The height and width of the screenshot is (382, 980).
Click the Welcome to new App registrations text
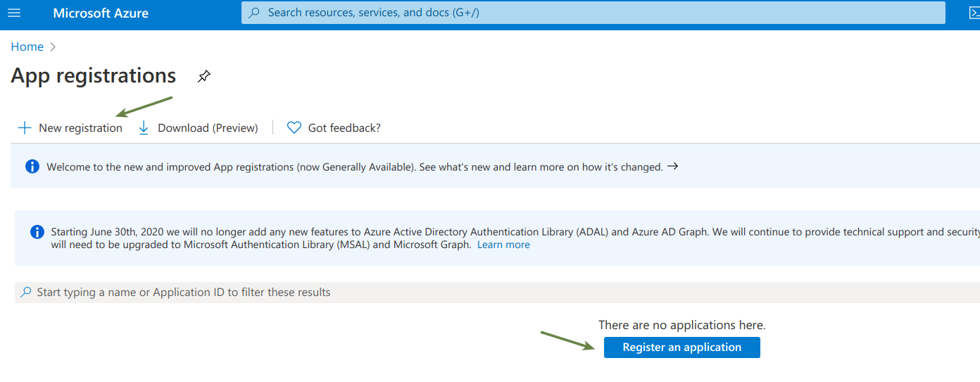(x=355, y=167)
